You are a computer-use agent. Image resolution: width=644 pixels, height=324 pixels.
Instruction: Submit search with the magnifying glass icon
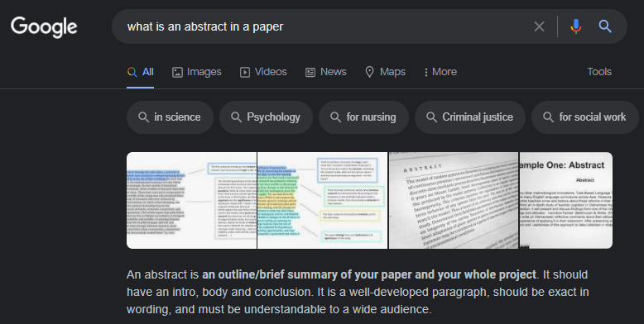[605, 26]
